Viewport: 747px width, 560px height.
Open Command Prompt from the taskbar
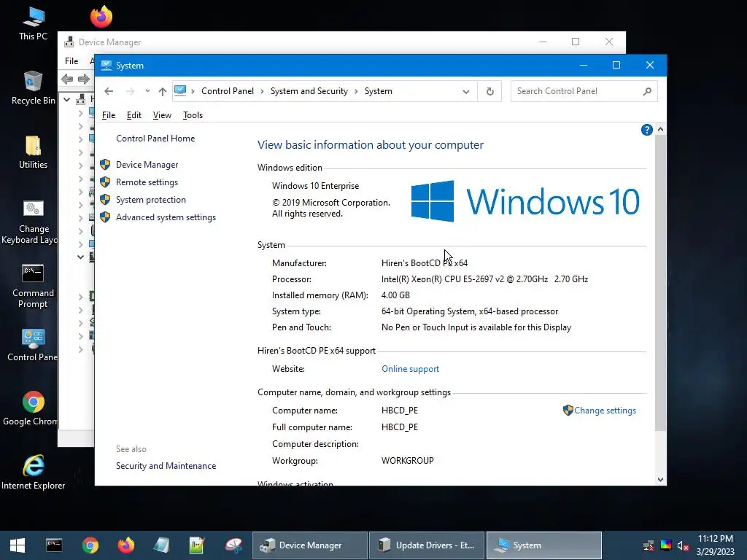pyautogui.click(x=54, y=545)
